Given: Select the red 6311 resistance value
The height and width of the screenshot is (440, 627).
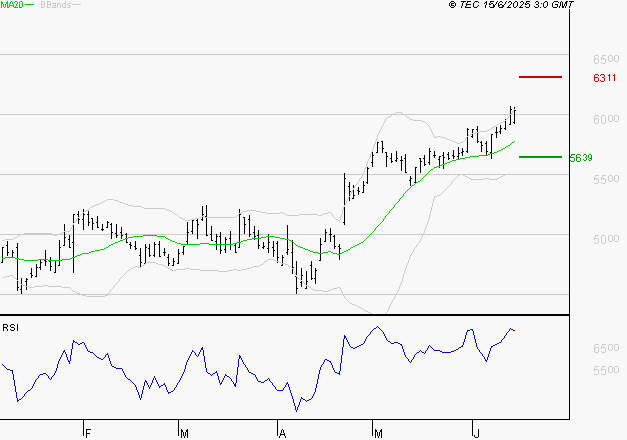Looking at the screenshot, I should [604, 78].
